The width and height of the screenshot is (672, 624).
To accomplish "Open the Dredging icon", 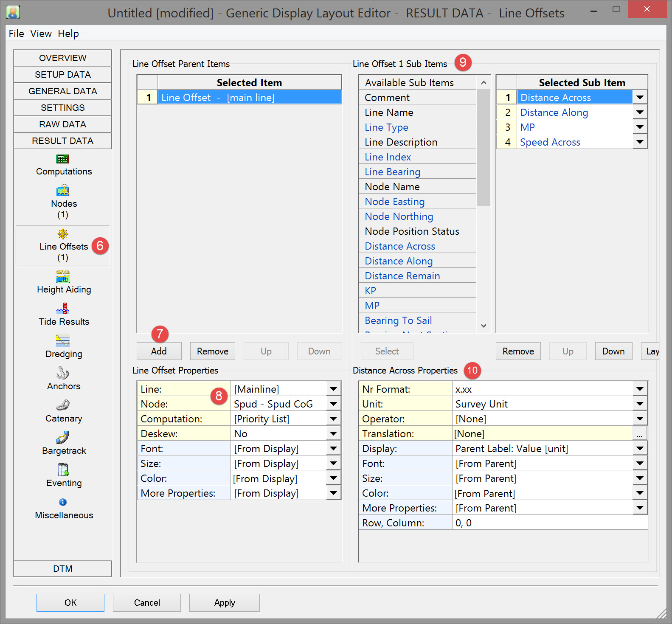I will [x=62, y=341].
